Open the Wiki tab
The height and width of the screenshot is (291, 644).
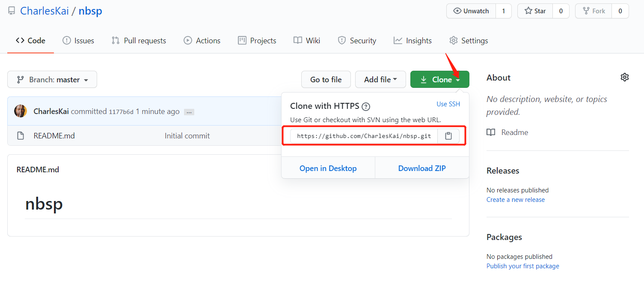pyautogui.click(x=307, y=41)
